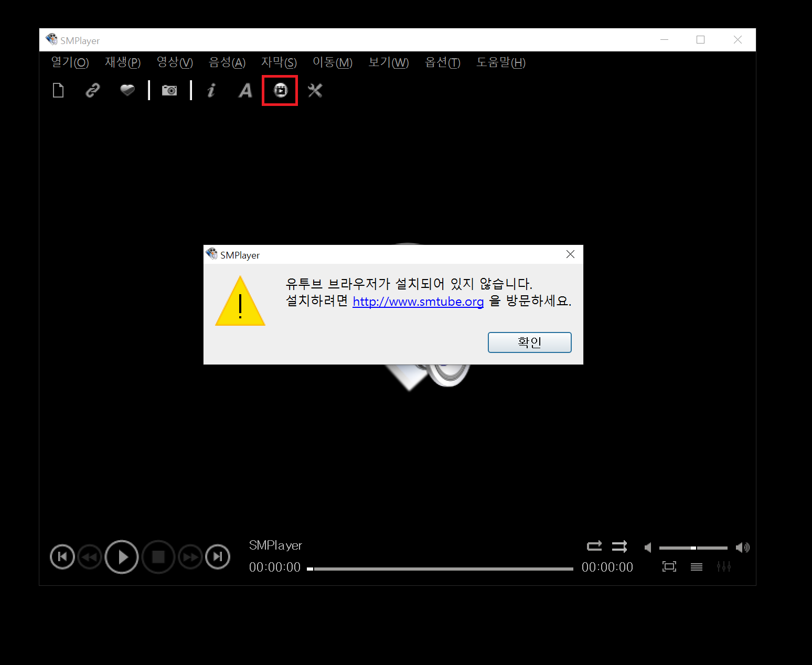The image size is (812, 665).
Task: Show media information with the i icon
Action: [x=211, y=90]
